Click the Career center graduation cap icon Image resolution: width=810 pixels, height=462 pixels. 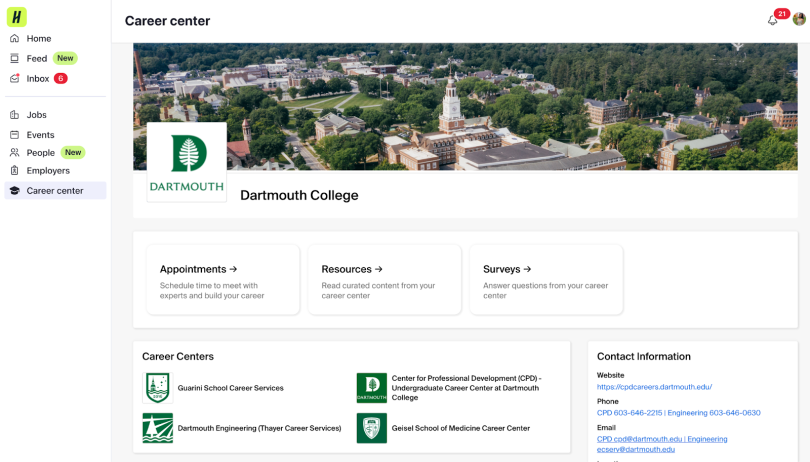14,191
